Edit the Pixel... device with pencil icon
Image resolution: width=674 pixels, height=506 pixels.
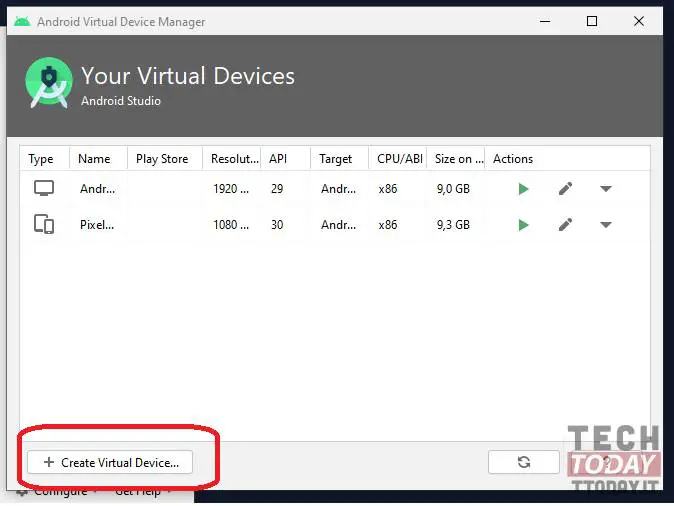pos(565,224)
